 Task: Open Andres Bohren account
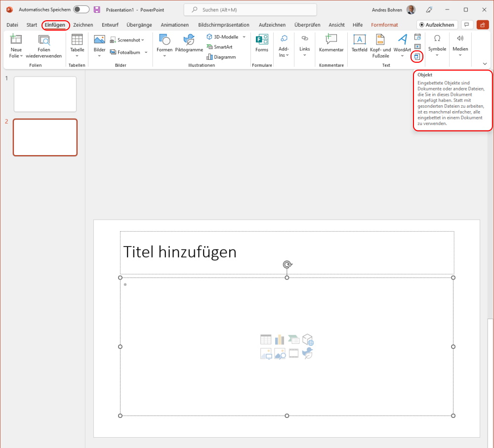(x=393, y=10)
